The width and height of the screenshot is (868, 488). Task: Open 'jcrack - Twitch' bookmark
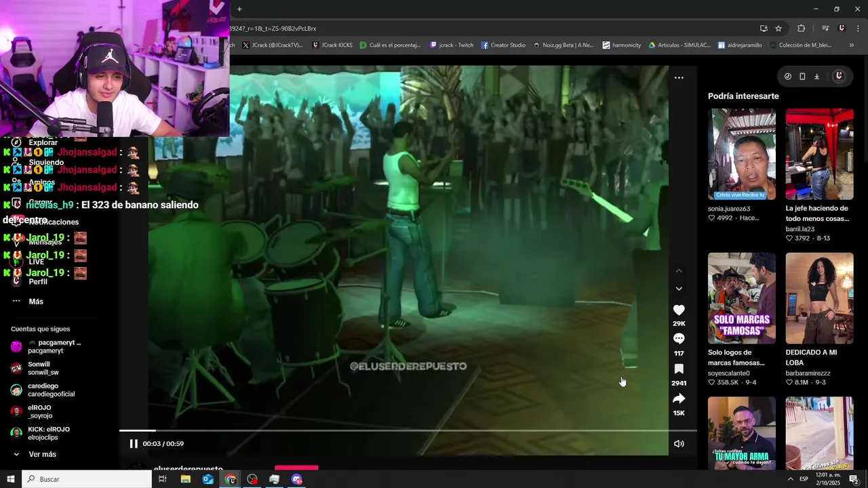452,45
